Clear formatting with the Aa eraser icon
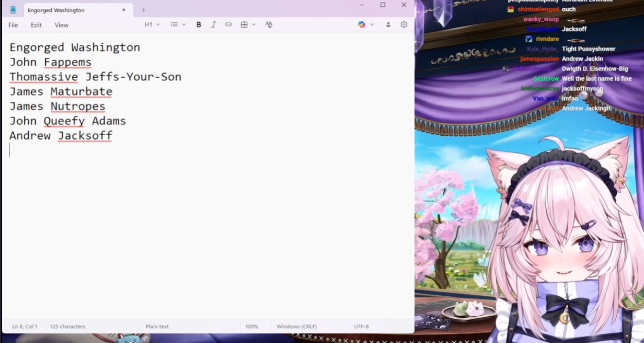This screenshot has height=343, width=644. (268, 25)
